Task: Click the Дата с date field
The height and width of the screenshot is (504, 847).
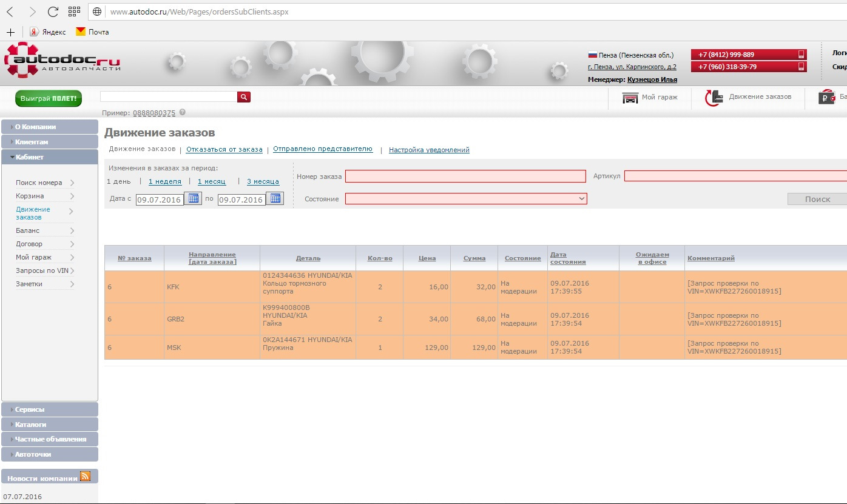Action: point(160,200)
